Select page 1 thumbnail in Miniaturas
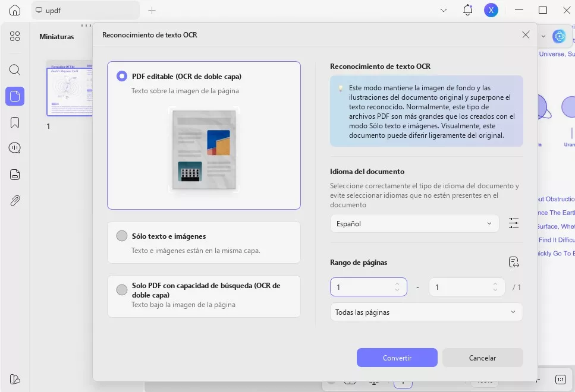Viewport: 575px width, 392px height. point(70,88)
